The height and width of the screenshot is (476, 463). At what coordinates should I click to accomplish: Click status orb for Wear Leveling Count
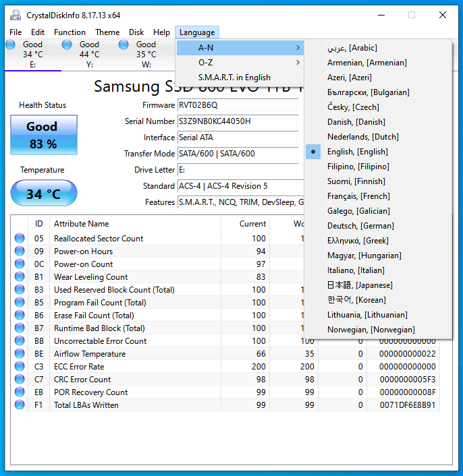tap(20, 276)
